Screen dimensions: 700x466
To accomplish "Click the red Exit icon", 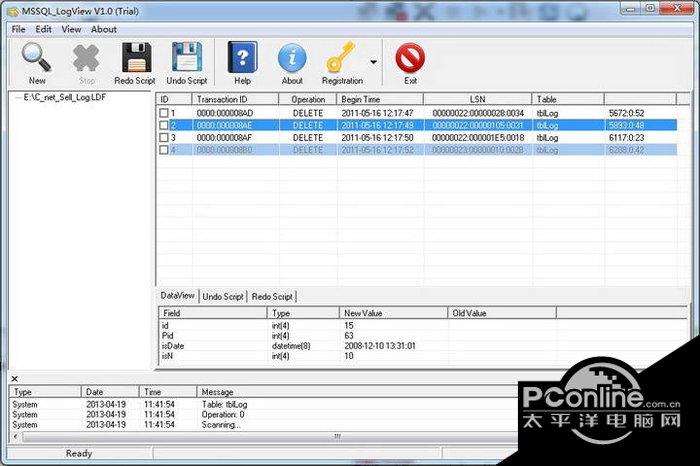I will coord(410,58).
